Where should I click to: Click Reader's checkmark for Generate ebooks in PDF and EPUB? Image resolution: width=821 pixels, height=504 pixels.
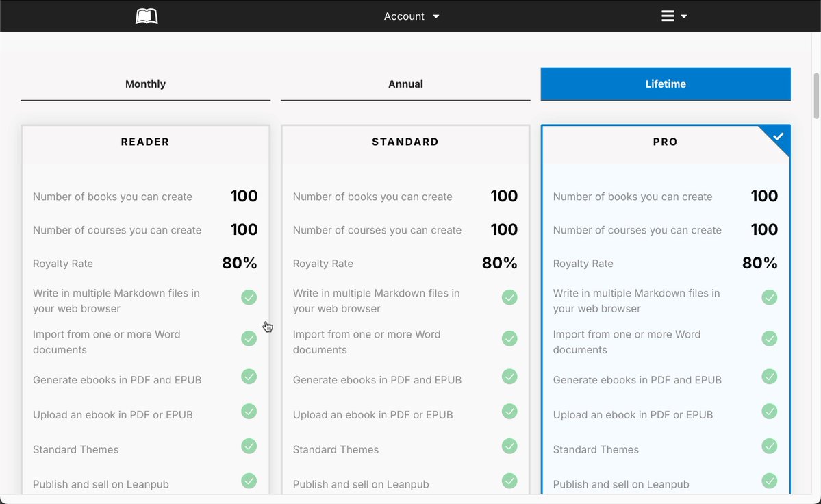tap(249, 377)
